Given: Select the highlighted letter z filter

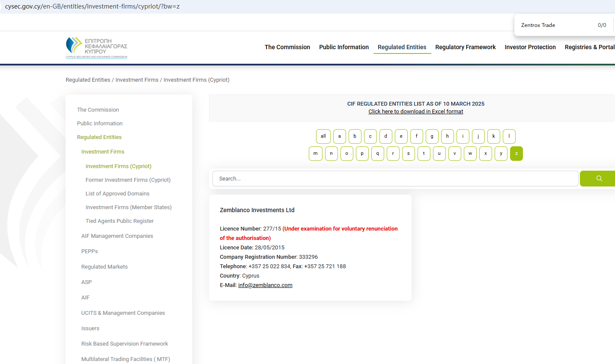Looking at the screenshot, I should pyautogui.click(x=516, y=154).
